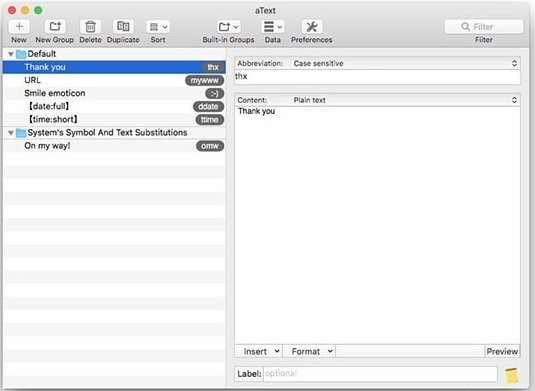Click the search magnifier icon in Filter
Image resolution: width=535 pixels, height=391 pixels.
point(465,27)
